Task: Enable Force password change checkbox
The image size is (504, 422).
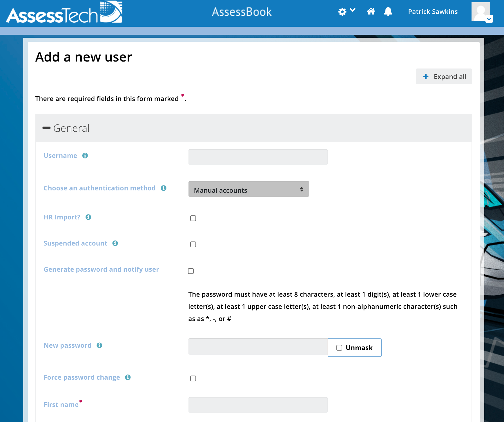Action: pos(193,378)
